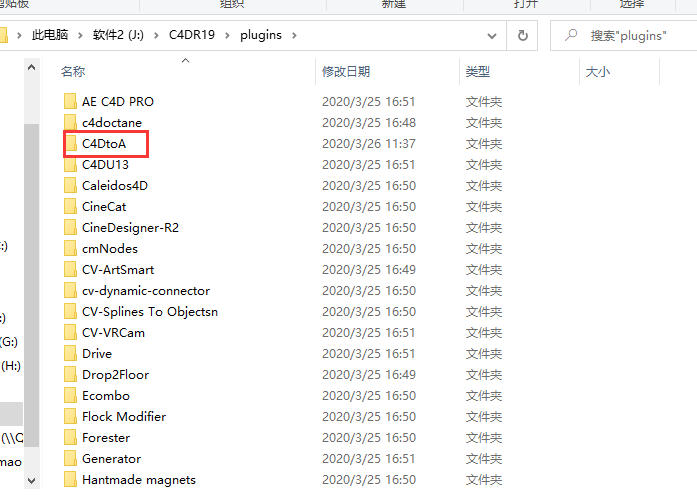Click the Forester folder icon
The width and height of the screenshot is (697, 502).
pyautogui.click(x=70, y=438)
